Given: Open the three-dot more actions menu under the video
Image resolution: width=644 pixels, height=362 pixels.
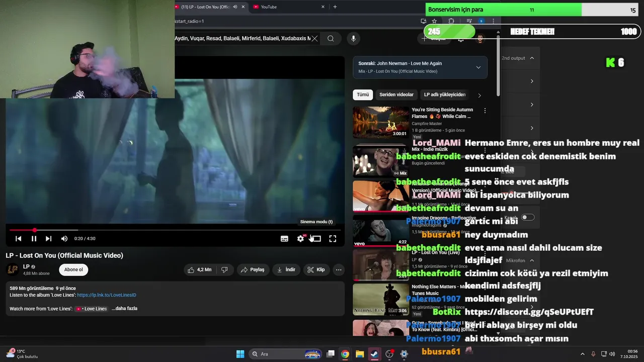Looking at the screenshot, I should click(x=339, y=270).
